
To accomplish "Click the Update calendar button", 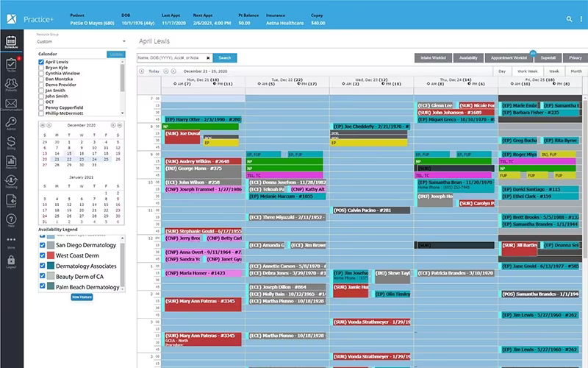I will point(116,54).
